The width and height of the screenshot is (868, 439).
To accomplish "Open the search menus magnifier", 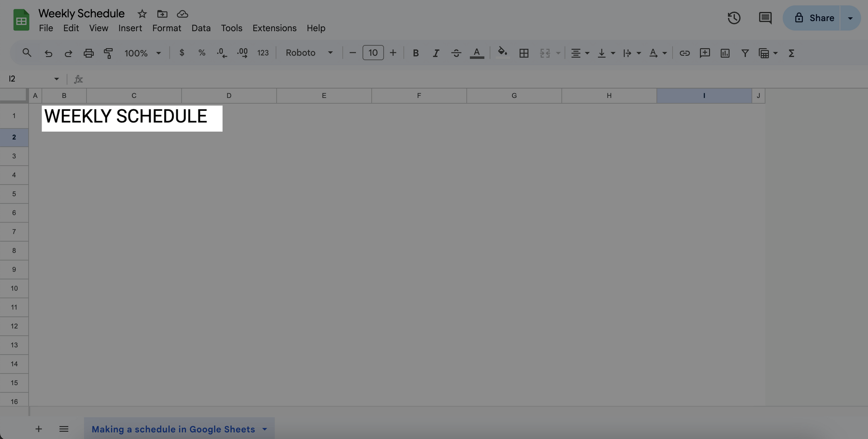I will (27, 53).
